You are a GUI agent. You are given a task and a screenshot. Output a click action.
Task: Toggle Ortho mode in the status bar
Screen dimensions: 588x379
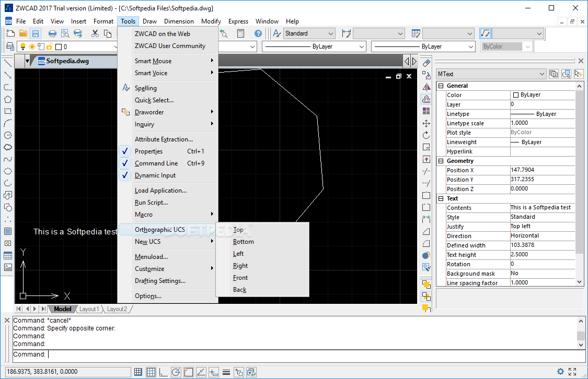[163, 372]
